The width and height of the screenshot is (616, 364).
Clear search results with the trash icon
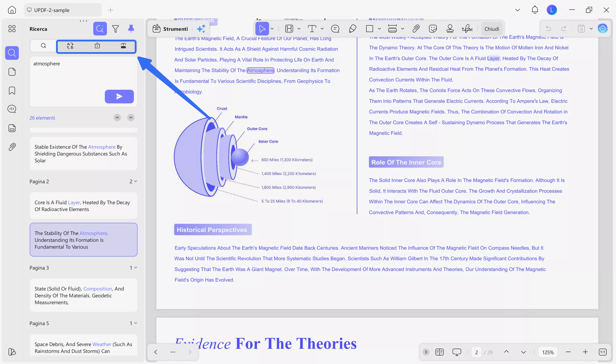pyautogui.click(x=97, y=46)
